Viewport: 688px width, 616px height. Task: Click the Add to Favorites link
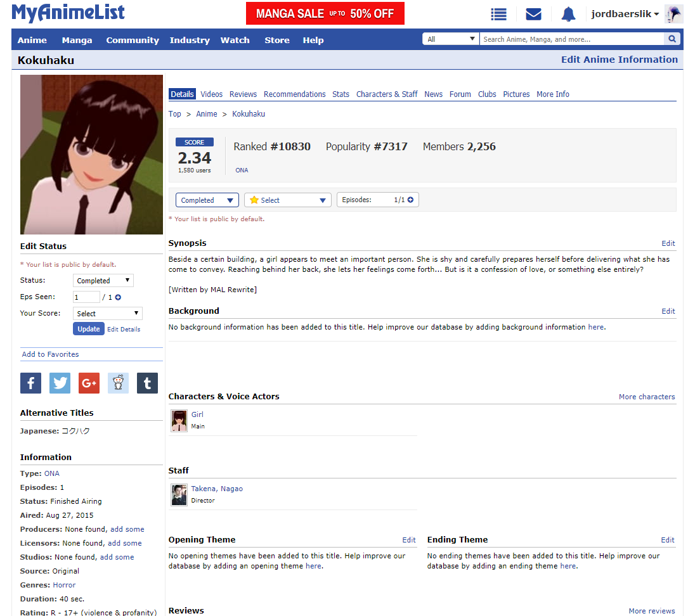pos(51,354)
